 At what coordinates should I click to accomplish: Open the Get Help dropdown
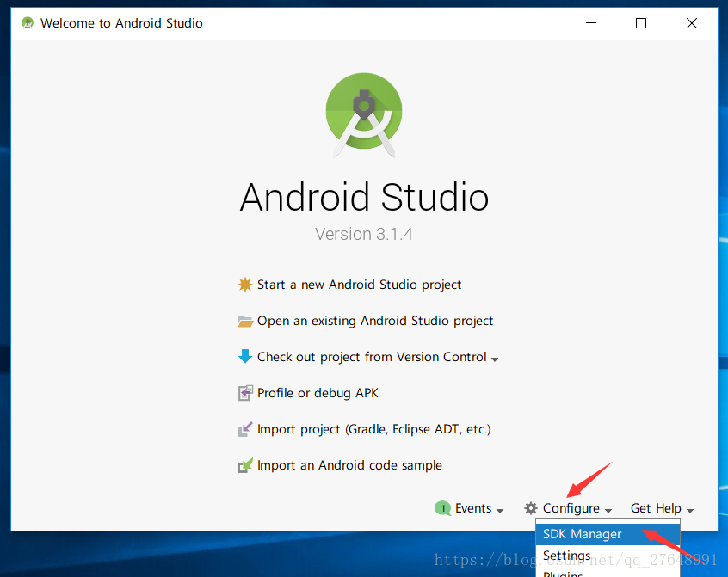[662, 508]
